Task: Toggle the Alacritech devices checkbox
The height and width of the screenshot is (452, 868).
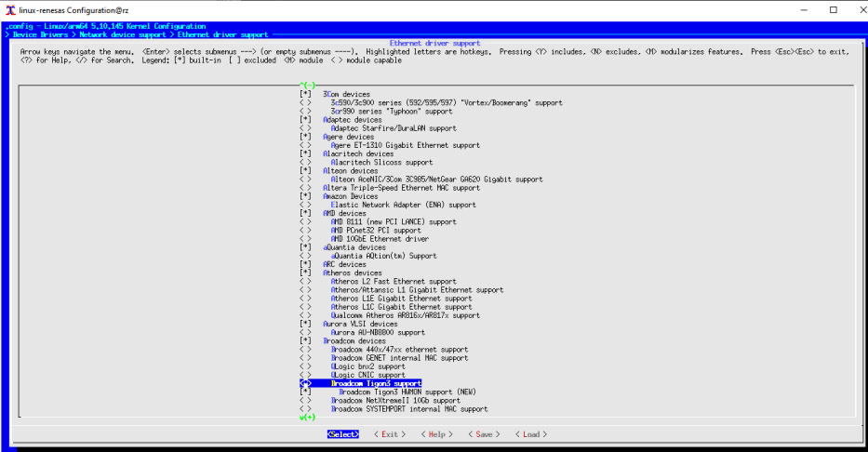Action: pyautogui.click(x=305, y=153)
